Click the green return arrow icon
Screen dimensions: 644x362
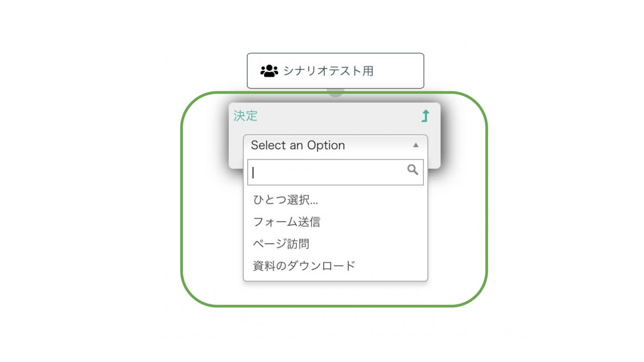[425, 116]
